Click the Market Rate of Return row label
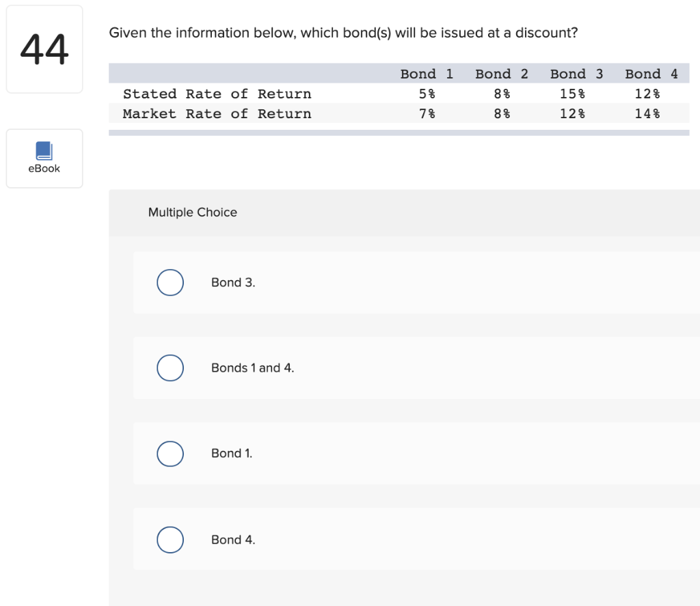700x606 pixels. [217, 113]
